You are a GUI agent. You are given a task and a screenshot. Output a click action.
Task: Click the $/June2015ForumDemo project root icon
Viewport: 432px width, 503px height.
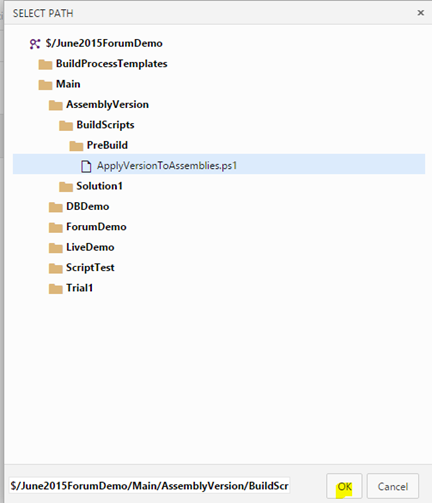(35, 44)
